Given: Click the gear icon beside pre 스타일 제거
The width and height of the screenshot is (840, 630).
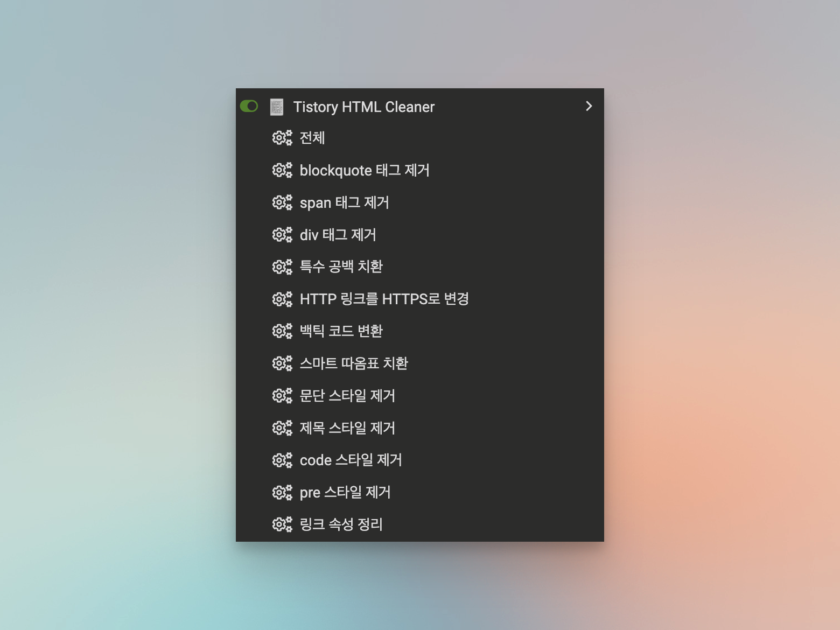Looking at the screenshot, I should [282, 492].
